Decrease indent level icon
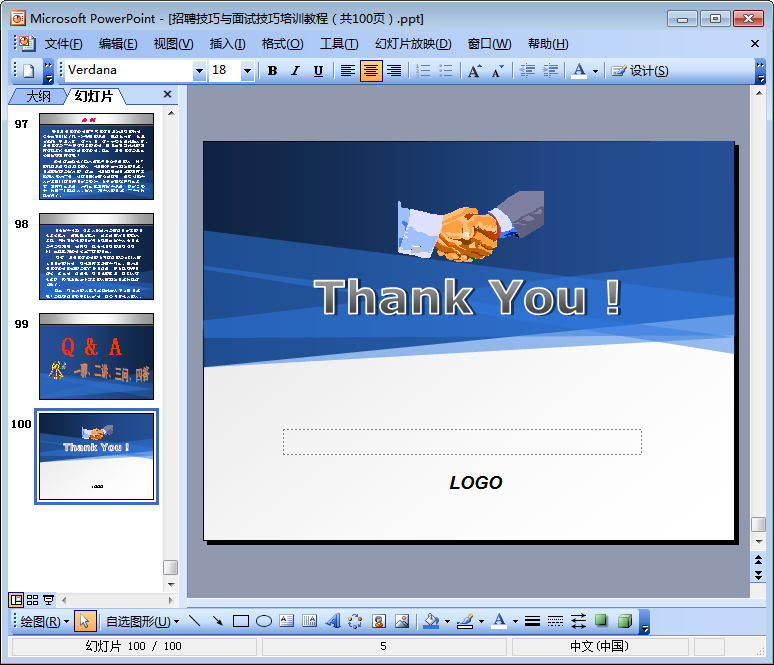 coord(527,71)
